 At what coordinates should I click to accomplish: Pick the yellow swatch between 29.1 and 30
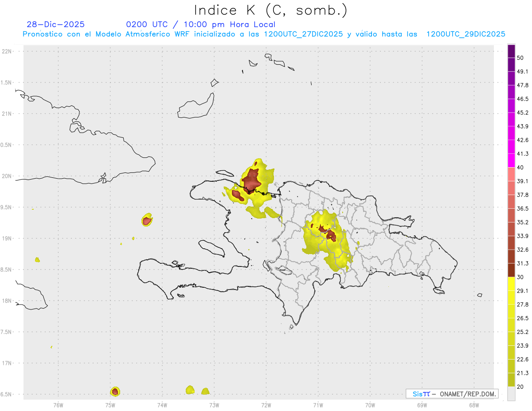point(511,284)
